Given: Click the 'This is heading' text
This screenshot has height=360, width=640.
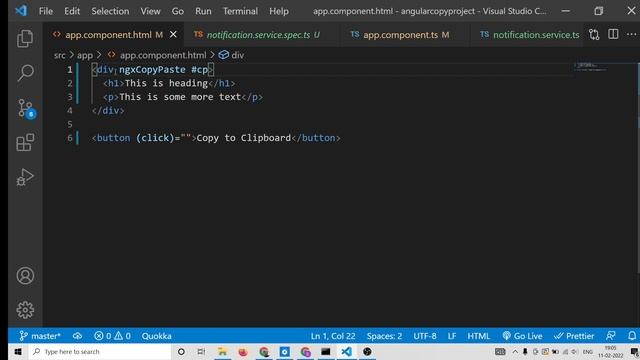Looking at the screenshot, I should point(166,83).
